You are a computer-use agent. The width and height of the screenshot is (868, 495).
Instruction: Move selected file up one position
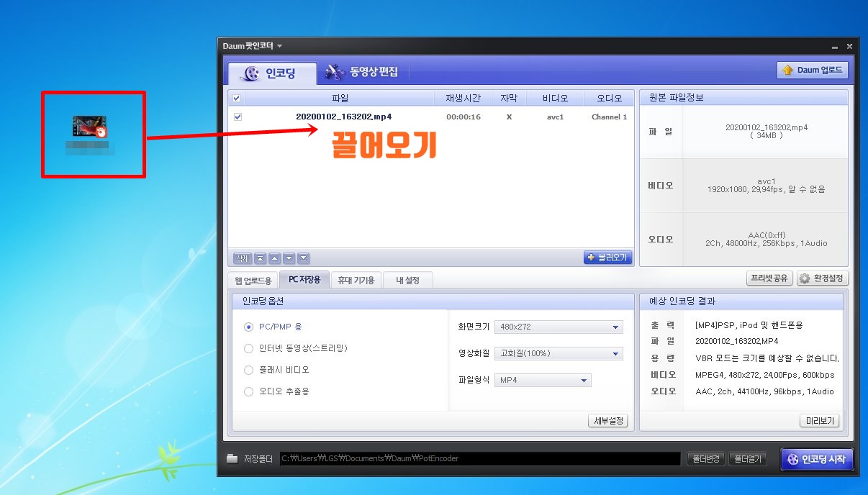274,258
